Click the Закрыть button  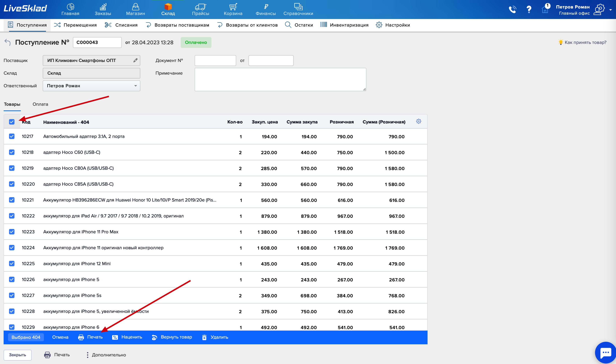(17, 355)
